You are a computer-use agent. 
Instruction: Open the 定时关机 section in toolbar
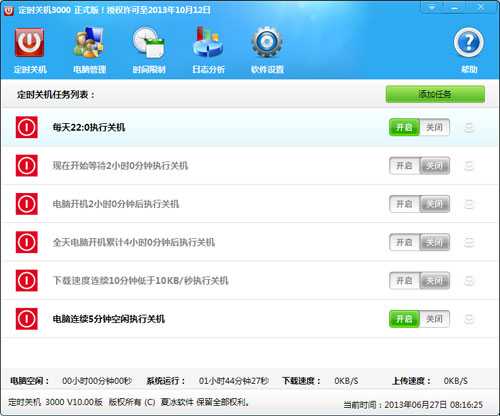pos(29,51)
